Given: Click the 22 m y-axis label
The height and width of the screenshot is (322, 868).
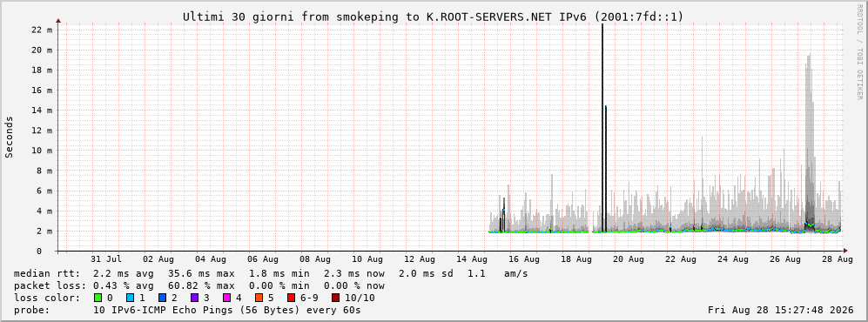Looking at the screenshot, I should coord(42,30).
